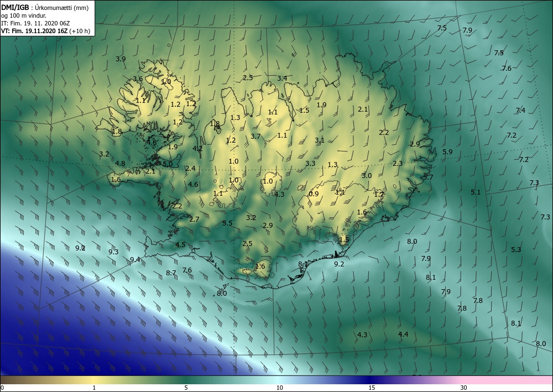Click the 7.4 value in the east
This screenshot has height=392, width=553.
pyautogui.click(x=520, y=111)
